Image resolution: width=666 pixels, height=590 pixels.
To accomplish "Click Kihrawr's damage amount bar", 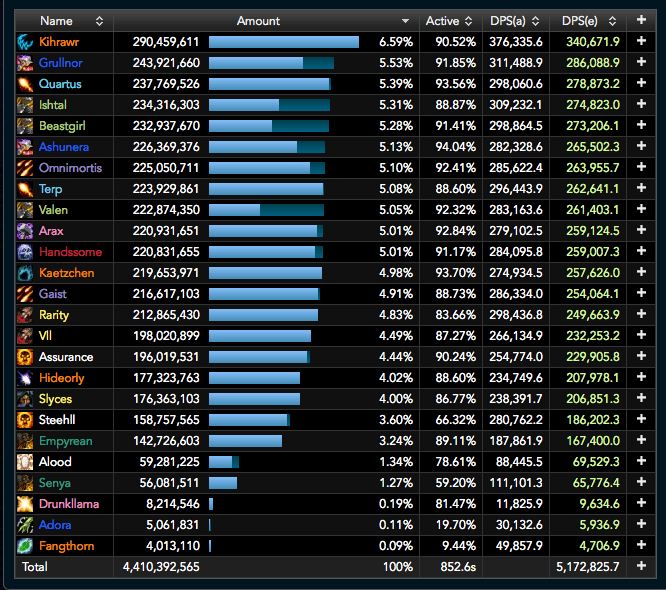I will (284, 42).
